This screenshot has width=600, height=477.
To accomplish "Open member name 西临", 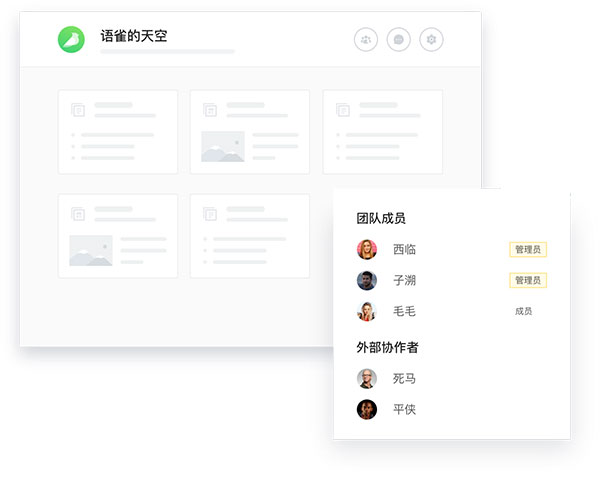I will (404, 250).
